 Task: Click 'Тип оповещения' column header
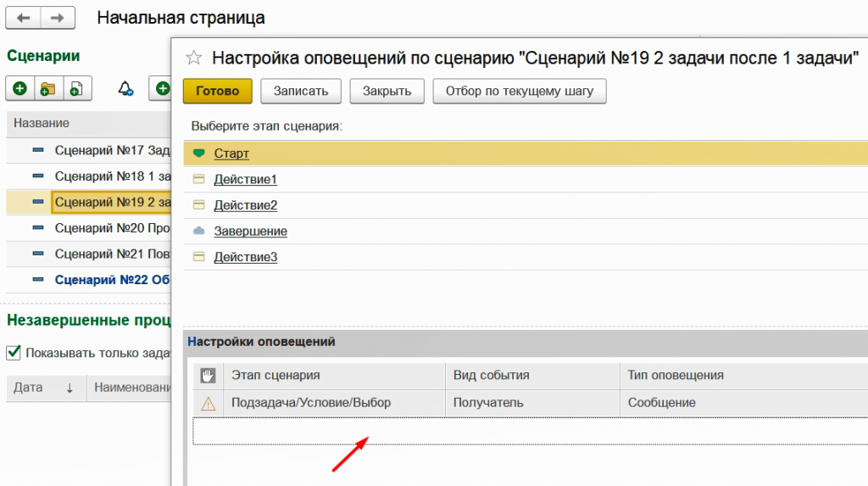pyautogui.click(x=744, y=375)
